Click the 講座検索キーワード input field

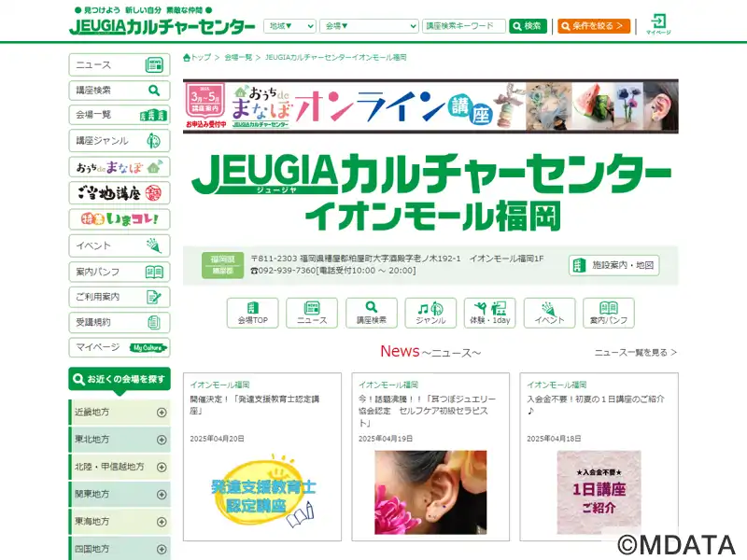point(463,26)
